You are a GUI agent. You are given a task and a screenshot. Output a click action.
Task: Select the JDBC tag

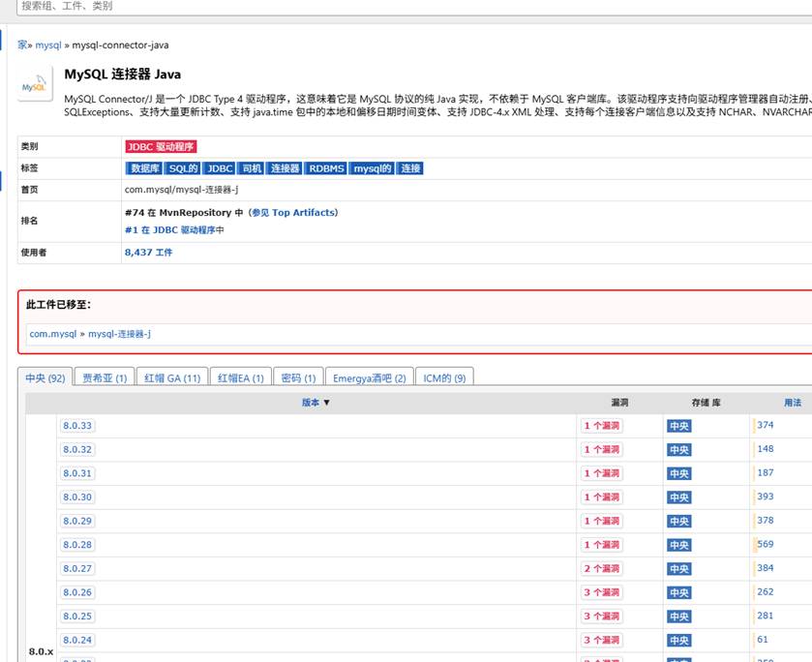(220, 168)
